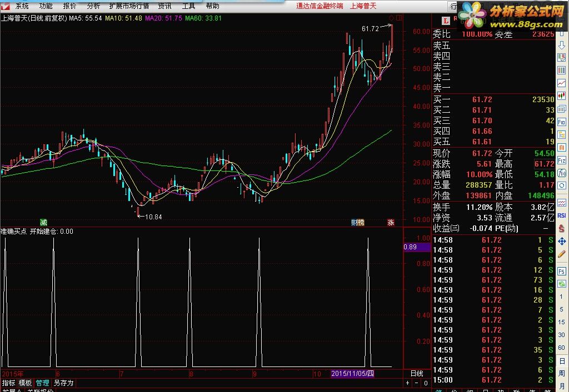Click the green refresh icon
This screenshot has width=569, height=392.
[x=561, y=284]
